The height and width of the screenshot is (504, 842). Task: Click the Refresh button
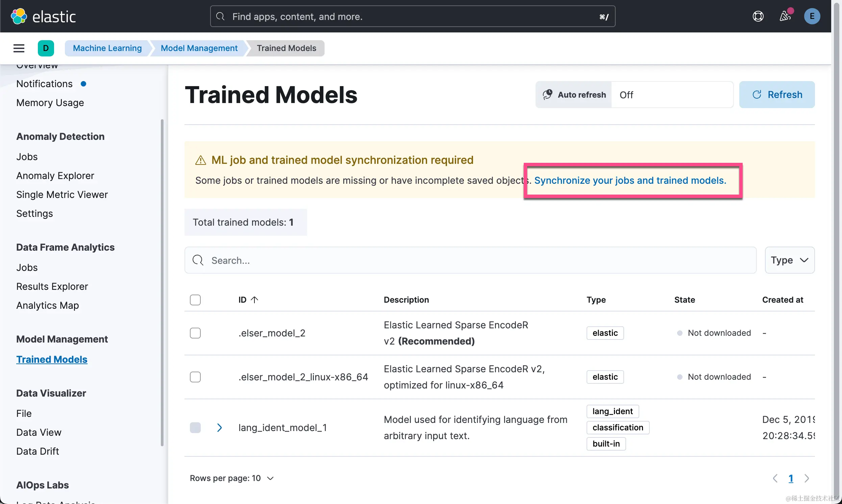click(x=777, y=94)
